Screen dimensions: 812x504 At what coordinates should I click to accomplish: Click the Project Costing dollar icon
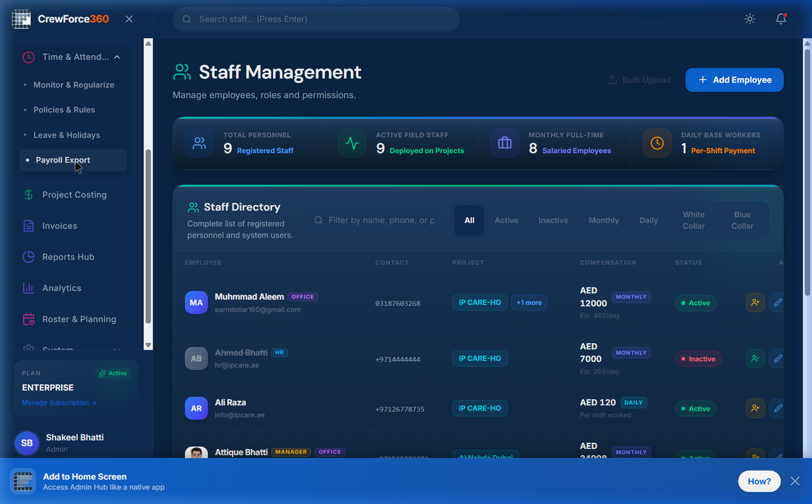[x=28, y=195]
